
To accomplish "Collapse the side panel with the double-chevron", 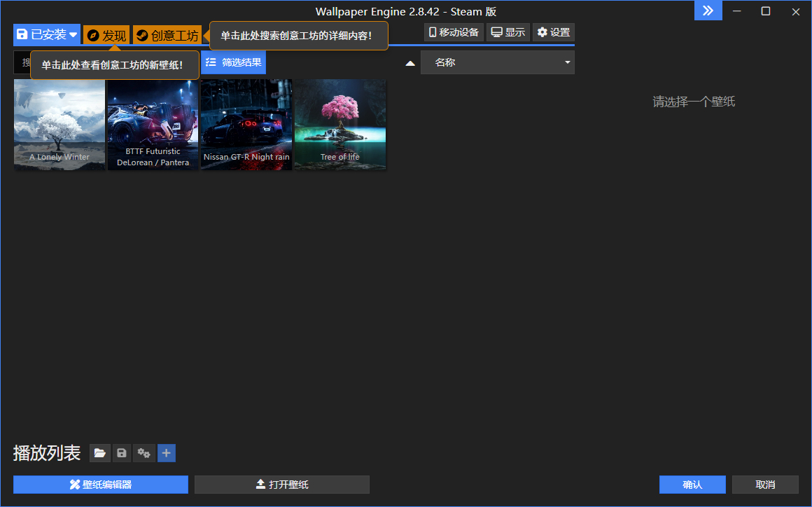I will [708, 11].
